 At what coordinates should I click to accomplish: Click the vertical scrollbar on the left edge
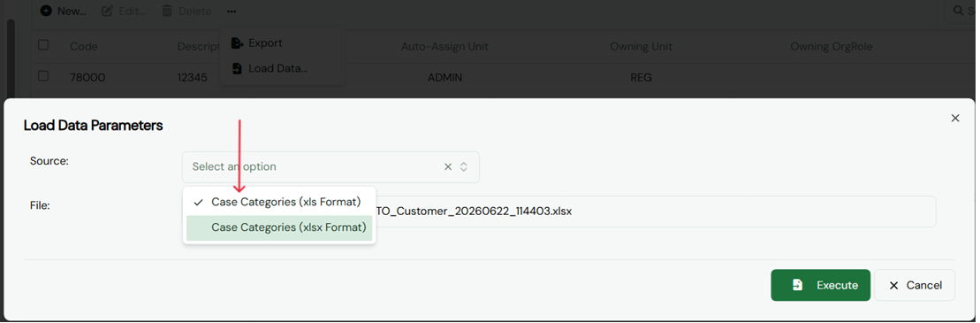pyautogui.click(x=10, y=59)
